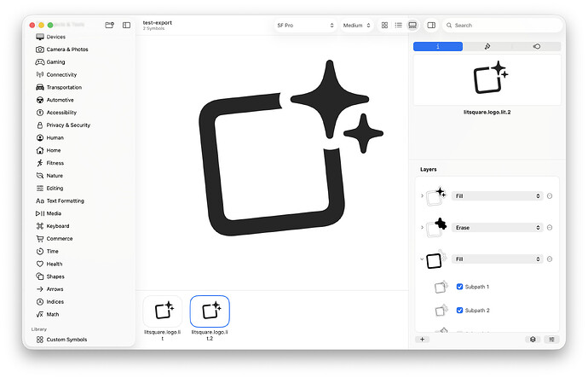Uncheck Subpath 2 checkbox
The width and height of the screenshot is (588, 378).
459,311
